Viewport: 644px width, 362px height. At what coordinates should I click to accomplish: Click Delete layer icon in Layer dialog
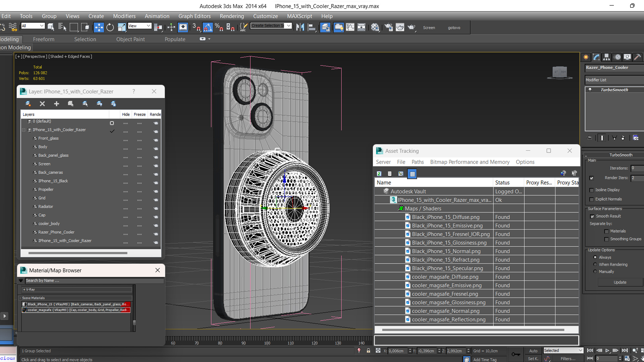[42, 104]
